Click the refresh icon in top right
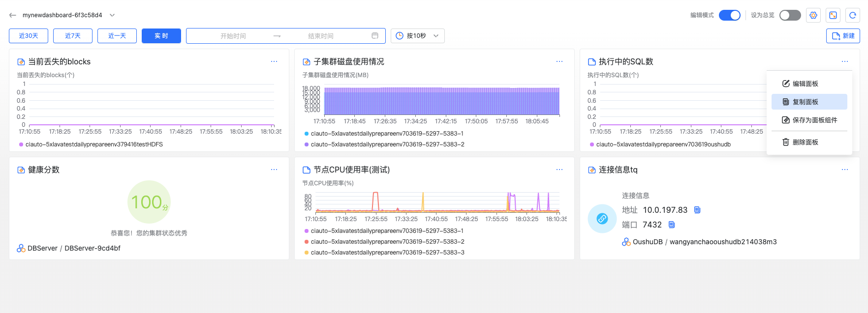The image size is (868, 313). (853, 15)
